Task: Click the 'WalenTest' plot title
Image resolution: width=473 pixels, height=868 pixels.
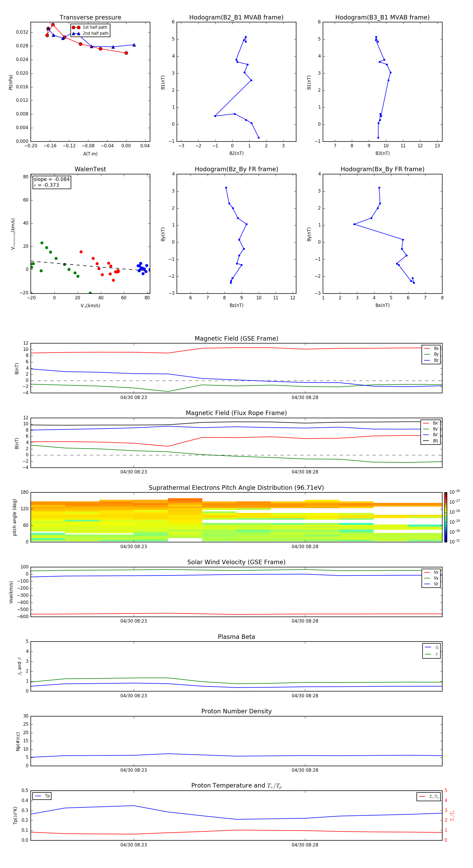Action: point(90,169)
